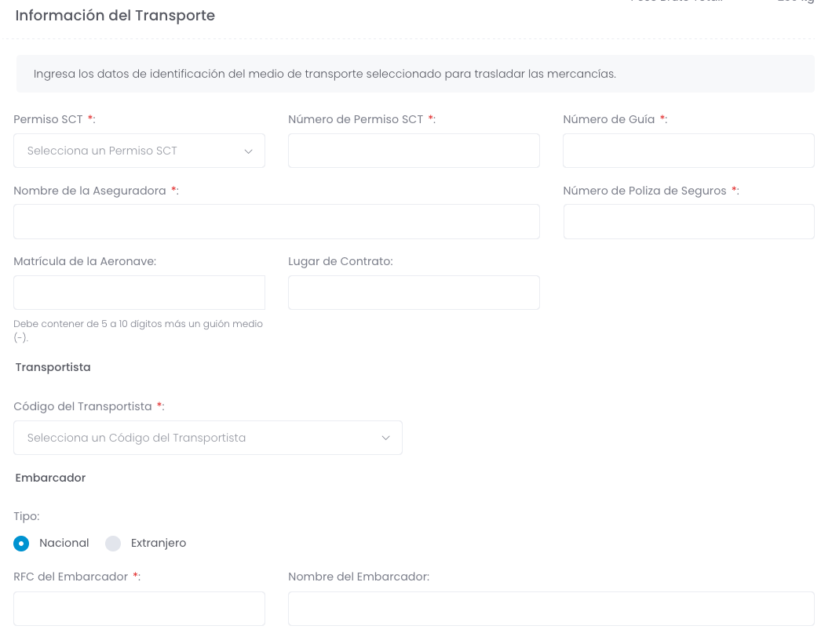Click the 'Lugar de Contrato:' label
Viewport: 832px width, 644px height.
(341, 261)
